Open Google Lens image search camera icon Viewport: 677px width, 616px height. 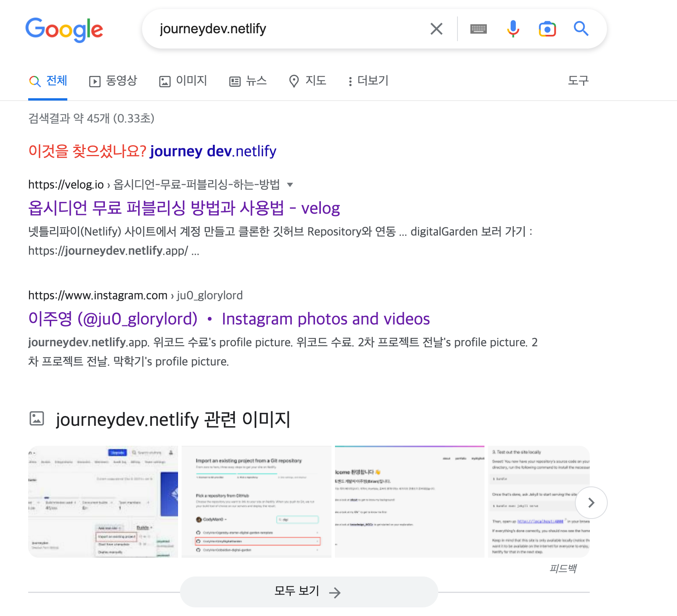click(x=547, y=29)
